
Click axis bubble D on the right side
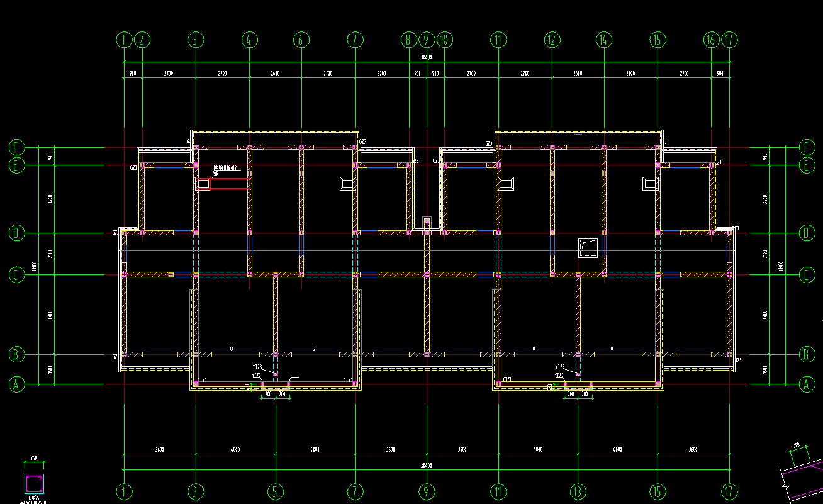(807, 233)
